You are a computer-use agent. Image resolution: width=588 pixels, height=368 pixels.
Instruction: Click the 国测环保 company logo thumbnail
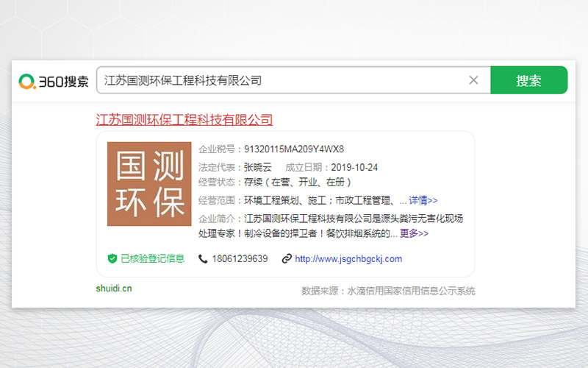[x=149, y=184]
